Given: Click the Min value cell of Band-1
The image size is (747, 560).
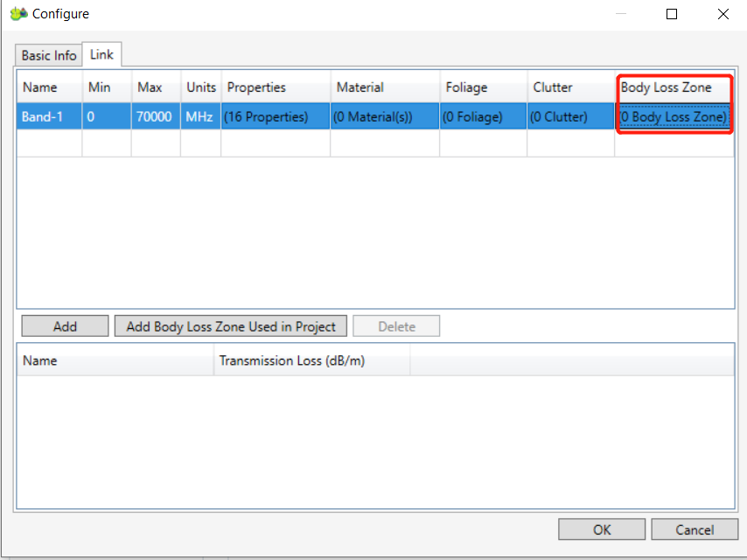Looking at the screenshot, I should [106, 116].
